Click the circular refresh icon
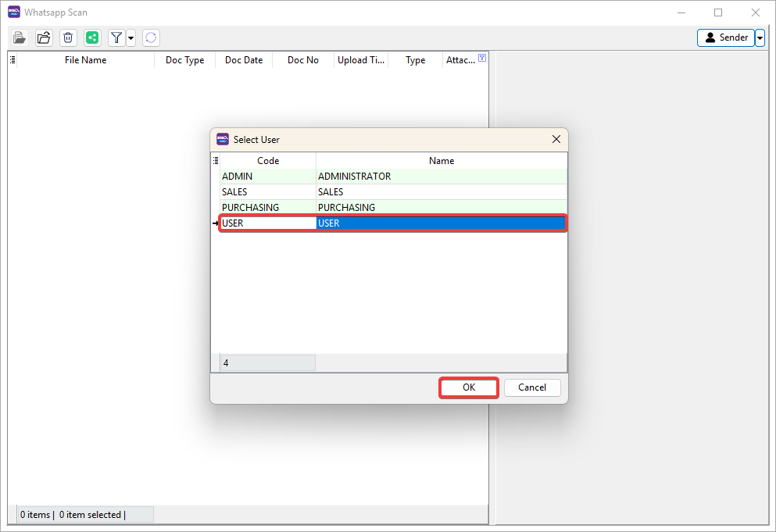Screen dimensions: 776x532 (x=151, y=37)
